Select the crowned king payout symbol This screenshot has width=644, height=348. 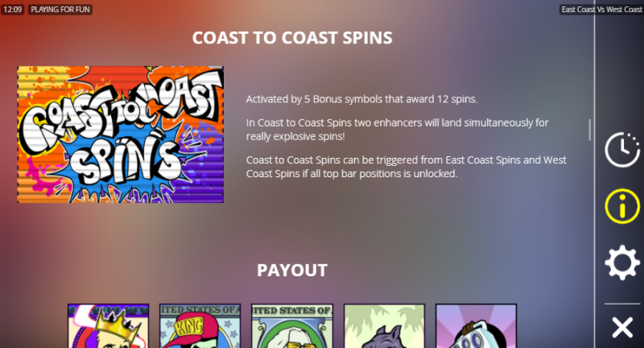click(x=109, y=325)
